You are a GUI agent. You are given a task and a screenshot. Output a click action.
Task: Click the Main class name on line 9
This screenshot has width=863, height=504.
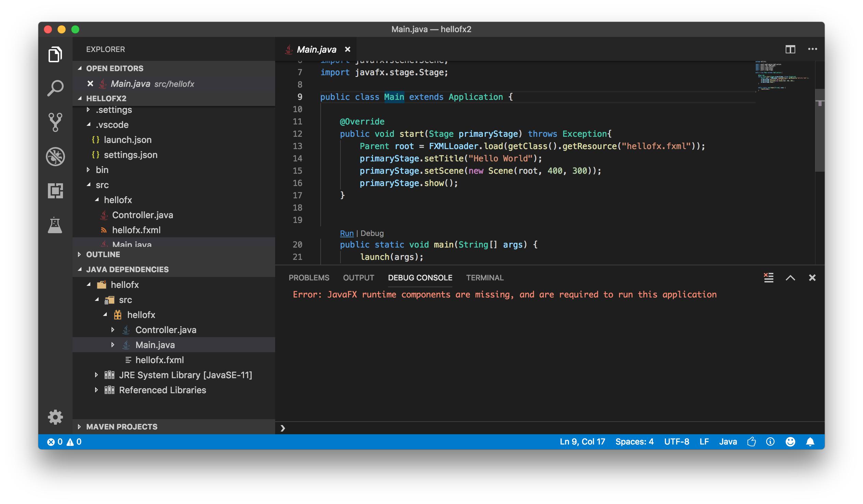click(x=394, y=97)
